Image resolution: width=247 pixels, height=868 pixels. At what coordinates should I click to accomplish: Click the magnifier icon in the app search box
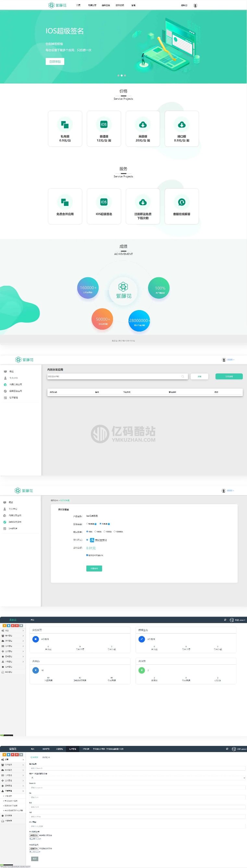coord(183,376)
